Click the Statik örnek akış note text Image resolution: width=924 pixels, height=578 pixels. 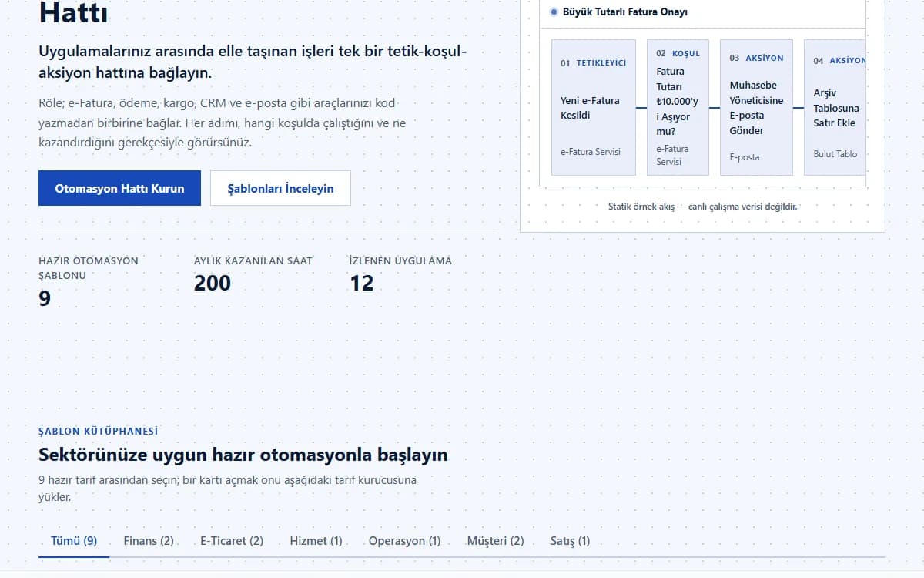(702, 207)
